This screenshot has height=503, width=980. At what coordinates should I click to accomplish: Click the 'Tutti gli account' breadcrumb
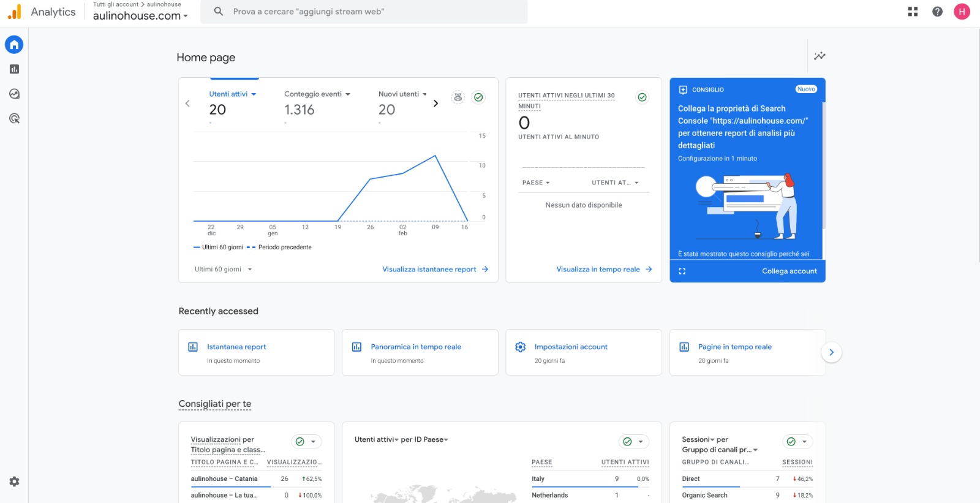tap(116, 4)
